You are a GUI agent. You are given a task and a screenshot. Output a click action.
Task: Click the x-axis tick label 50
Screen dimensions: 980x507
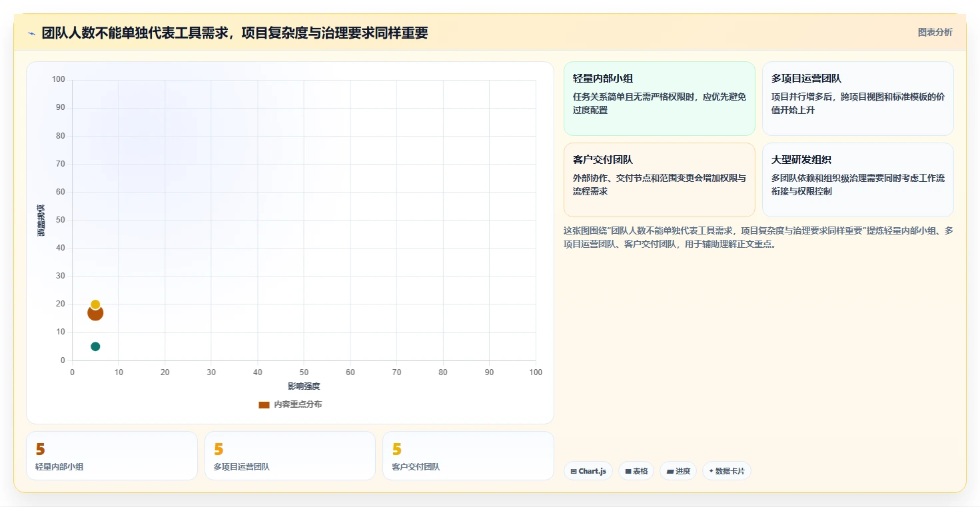click(x=304, y=372)
